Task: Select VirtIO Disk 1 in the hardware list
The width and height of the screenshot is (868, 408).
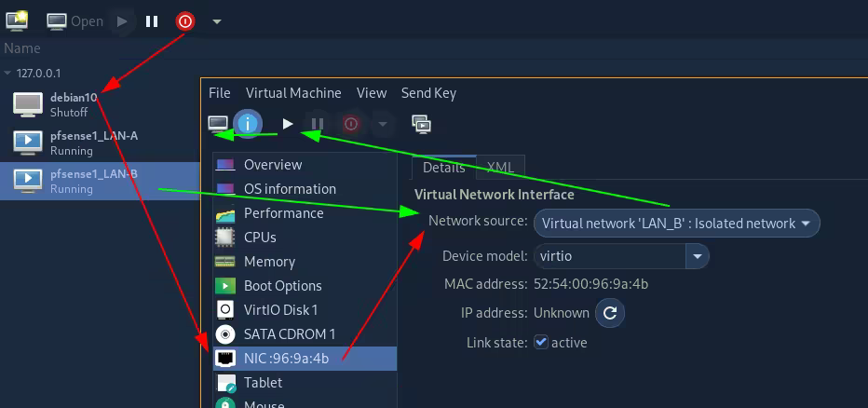Action: pyautogui.click(x=305, y=310)
